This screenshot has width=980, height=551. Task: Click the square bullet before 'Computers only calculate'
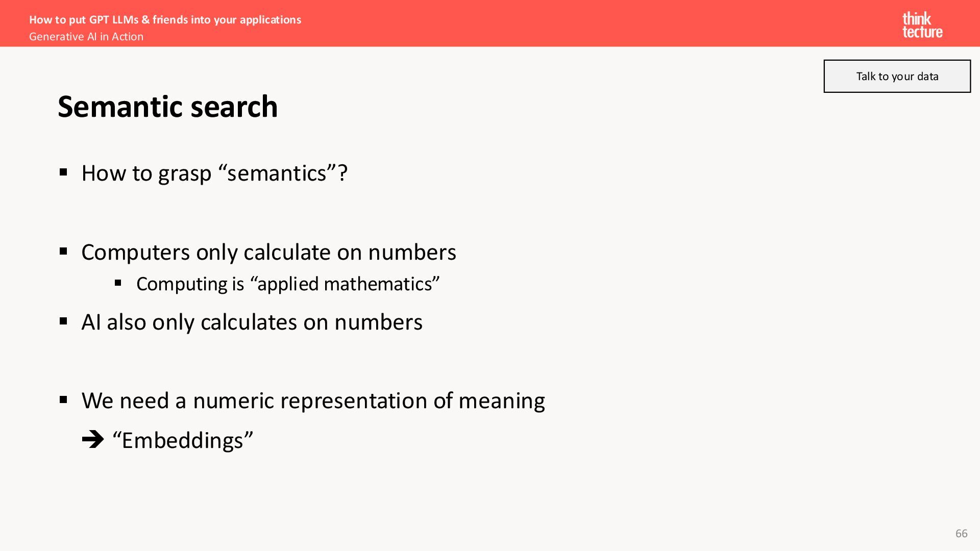(x=63, y=251)
